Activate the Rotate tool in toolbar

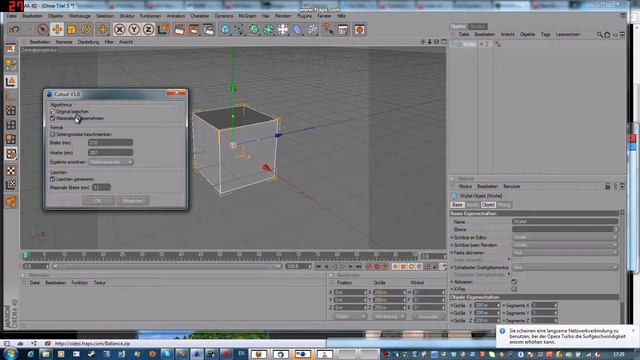click(86, 29)
